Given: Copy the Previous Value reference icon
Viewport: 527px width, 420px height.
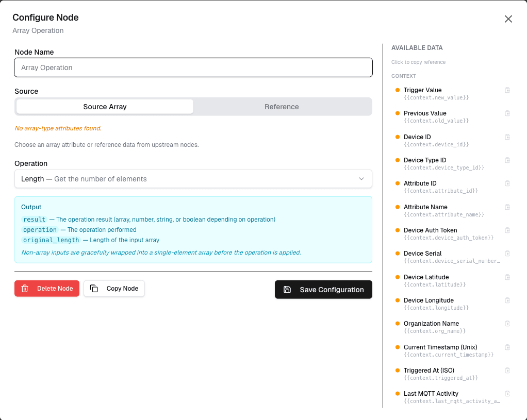Looking at the screenshot, I should click(507, 113).
